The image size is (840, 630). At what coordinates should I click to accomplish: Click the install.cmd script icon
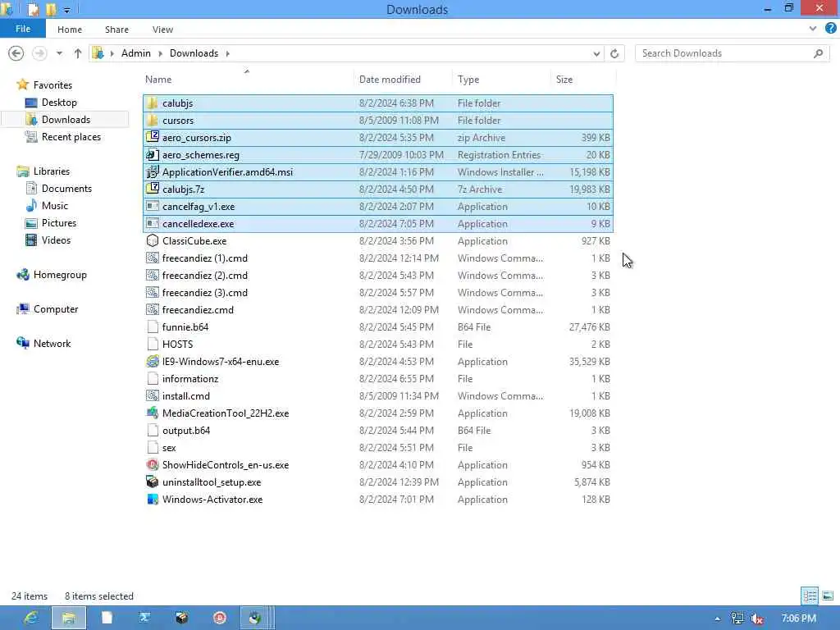coord(152,396)
